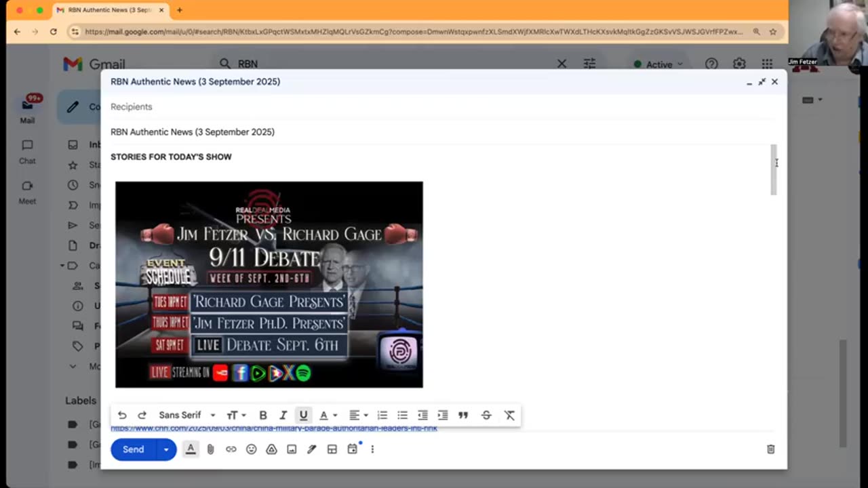Choose a layout for the email
Viewport: 868px width, 488px height.
332,449
